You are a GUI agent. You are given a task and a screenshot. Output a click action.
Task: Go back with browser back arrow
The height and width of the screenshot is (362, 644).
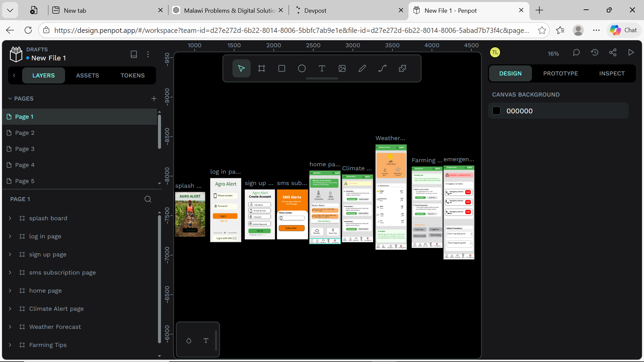click(10, 30)
